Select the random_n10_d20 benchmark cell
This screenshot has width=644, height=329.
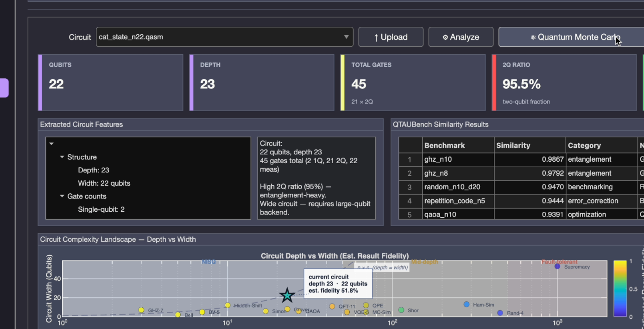(458, 187)
